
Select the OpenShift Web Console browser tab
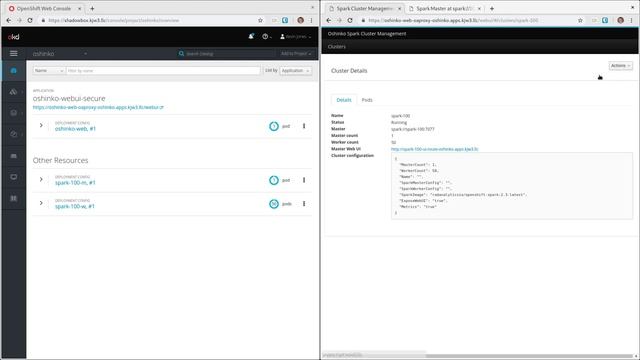[44, 8]
